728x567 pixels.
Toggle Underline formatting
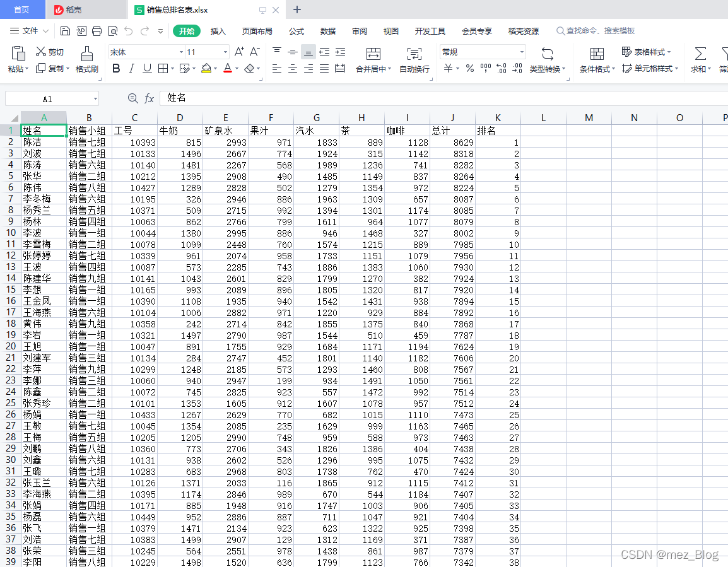click(x=147, y=69)
